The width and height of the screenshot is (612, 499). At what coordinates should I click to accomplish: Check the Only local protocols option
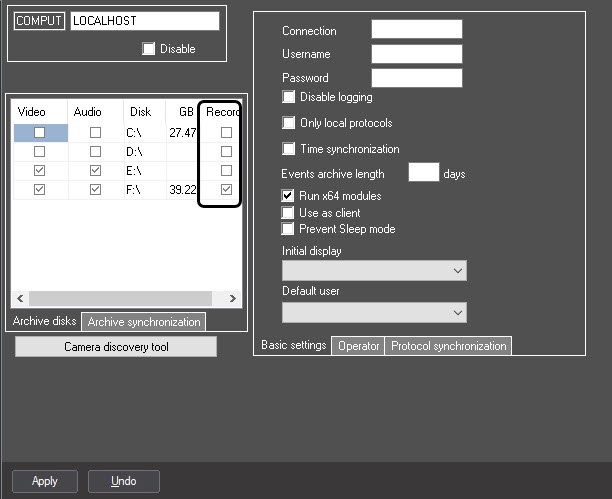[289, 123]
